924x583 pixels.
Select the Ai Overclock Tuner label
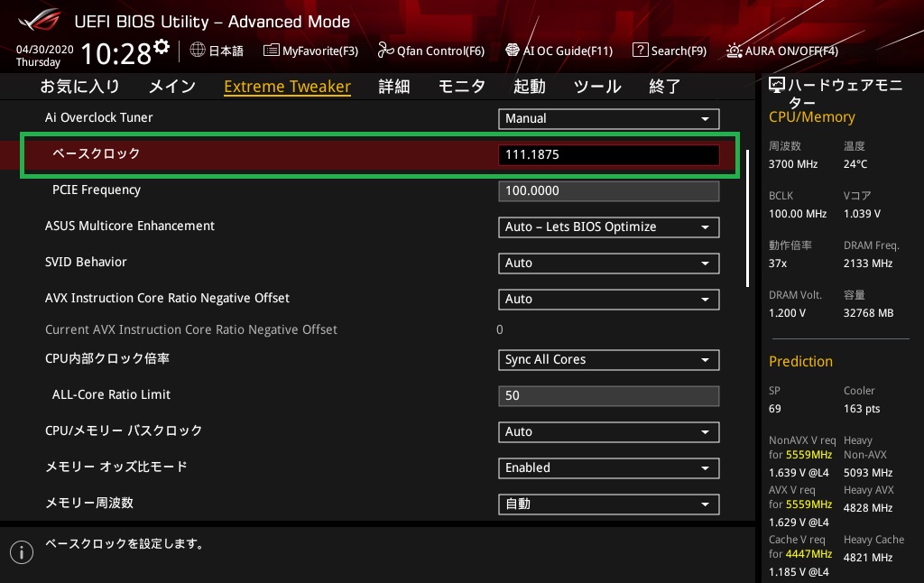tap(99, 117)
